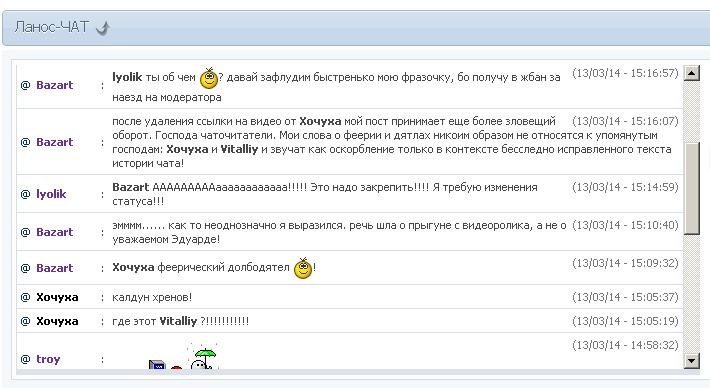Click the @ symbol before the first Хочуха row
Screen dimensions: 710x388
(25, 297)
